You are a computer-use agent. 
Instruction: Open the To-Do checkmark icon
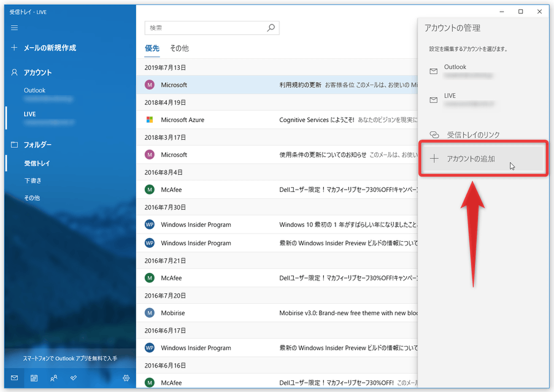(x=74, y=378)
